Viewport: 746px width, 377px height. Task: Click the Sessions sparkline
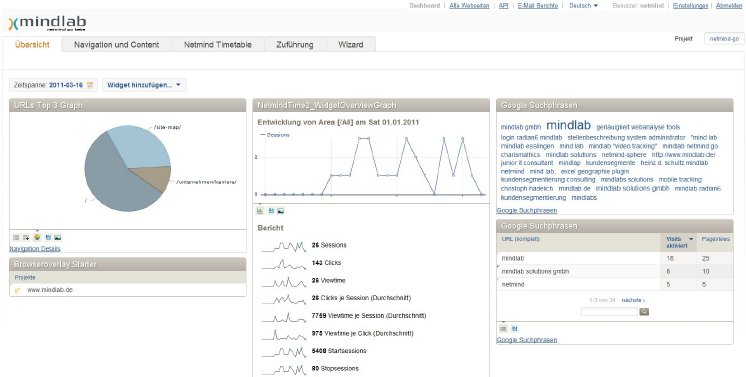pos(284,246)
